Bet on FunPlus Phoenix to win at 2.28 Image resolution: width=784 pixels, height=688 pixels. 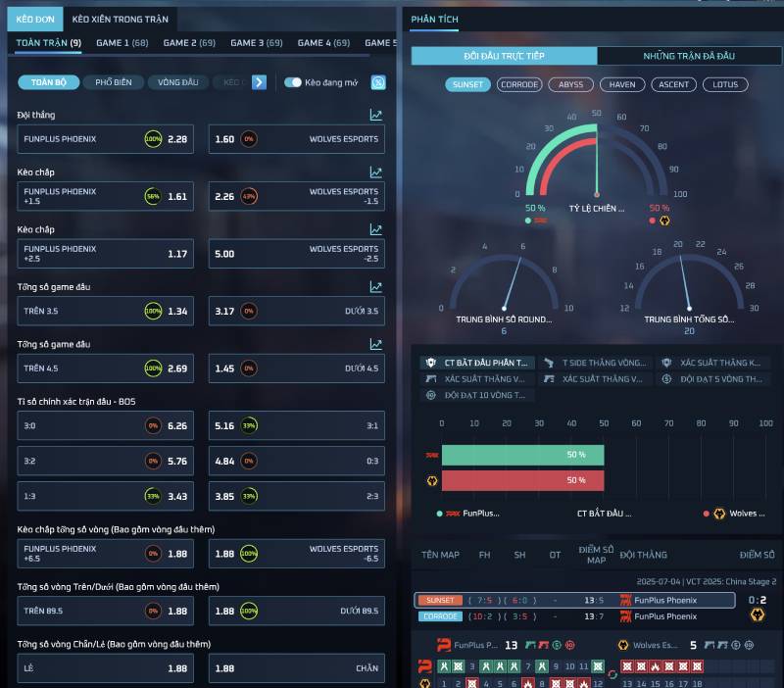pos(106,139)
